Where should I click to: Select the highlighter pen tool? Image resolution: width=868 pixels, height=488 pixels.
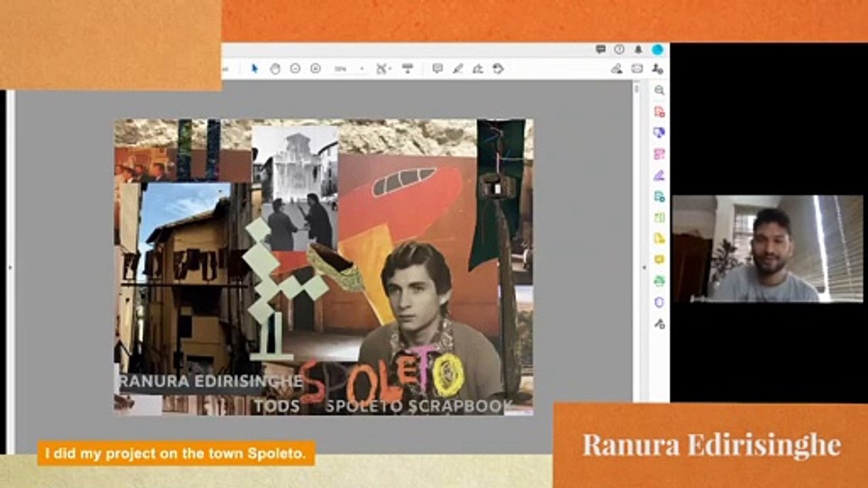tap(458, 68)
